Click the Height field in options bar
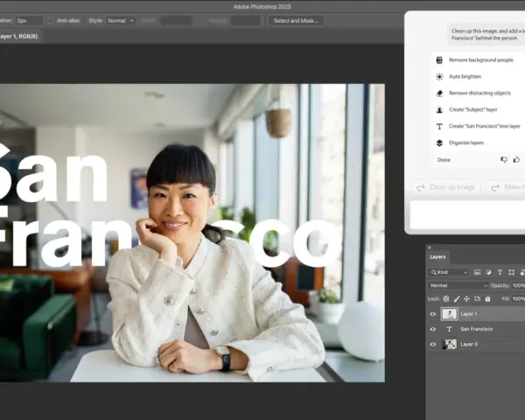525x420 pixels. [245, 21]
